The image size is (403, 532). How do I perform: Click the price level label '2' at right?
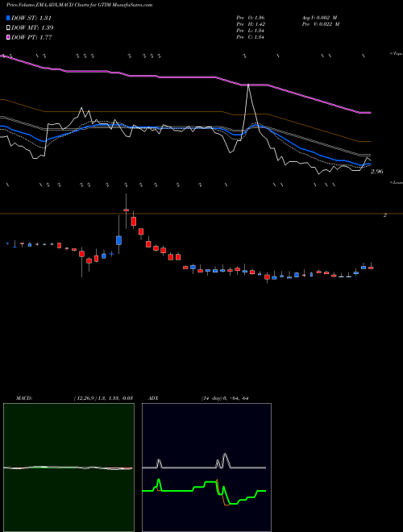(x=385, y=215)
